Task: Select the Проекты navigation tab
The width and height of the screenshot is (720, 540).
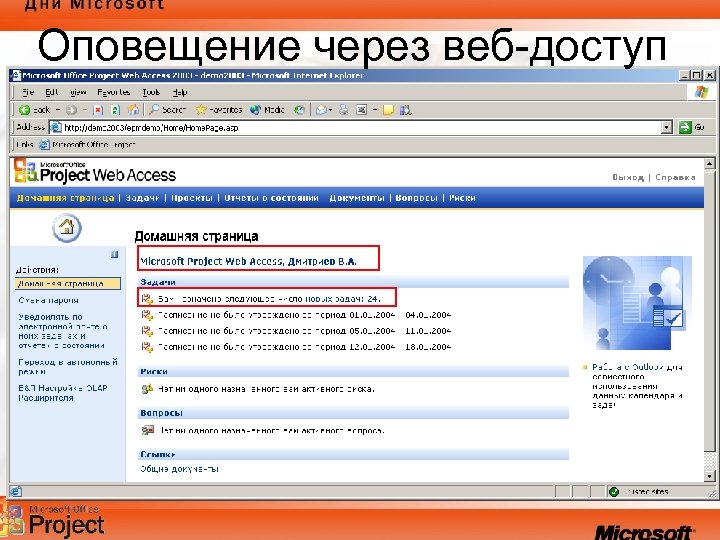Action: tap(192, 198)
